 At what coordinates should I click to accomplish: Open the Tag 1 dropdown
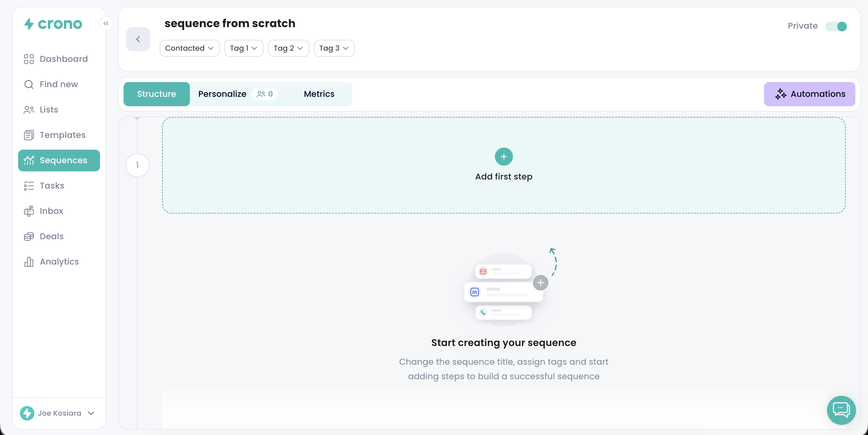[244, 48]
